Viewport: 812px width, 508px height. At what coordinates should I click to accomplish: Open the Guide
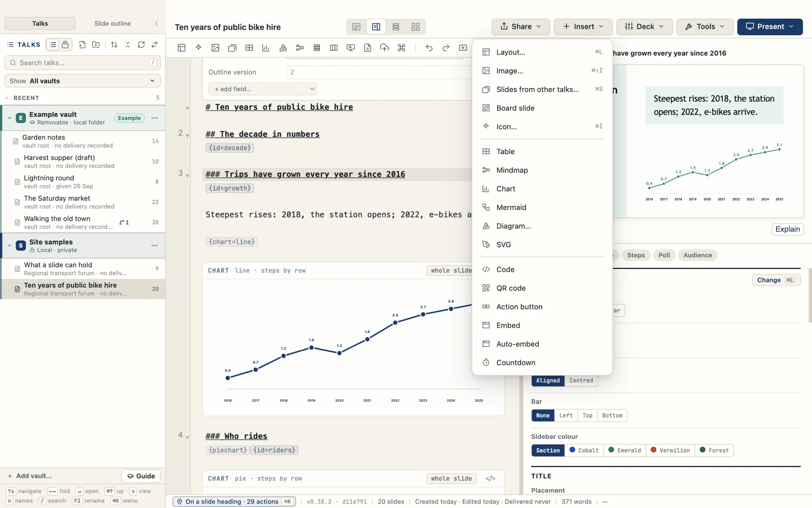141,476
